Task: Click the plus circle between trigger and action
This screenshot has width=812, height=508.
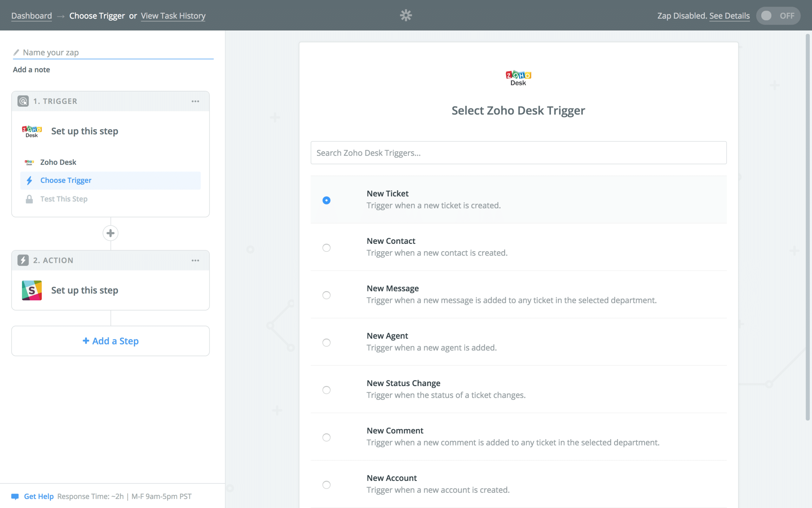Action: [x=110, y=233]
